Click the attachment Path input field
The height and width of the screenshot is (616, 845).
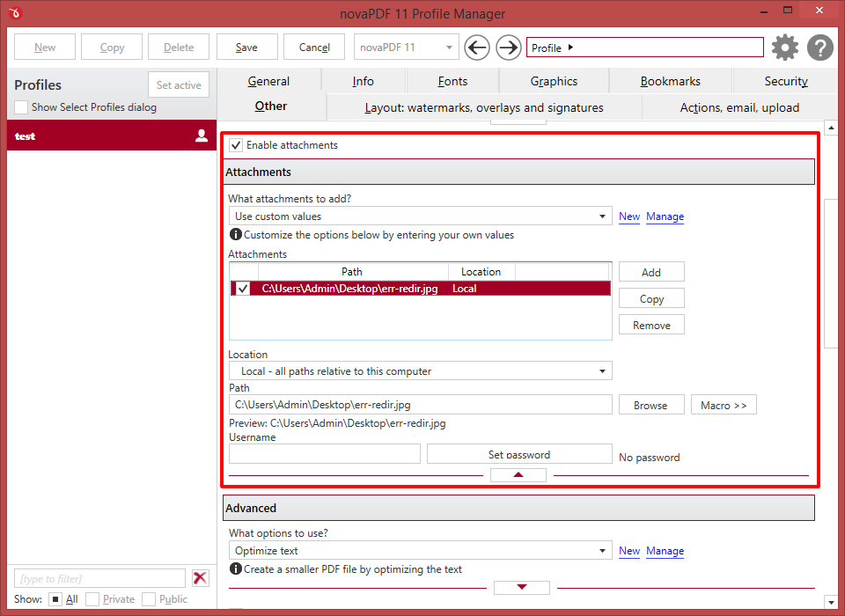pos(421,404)
